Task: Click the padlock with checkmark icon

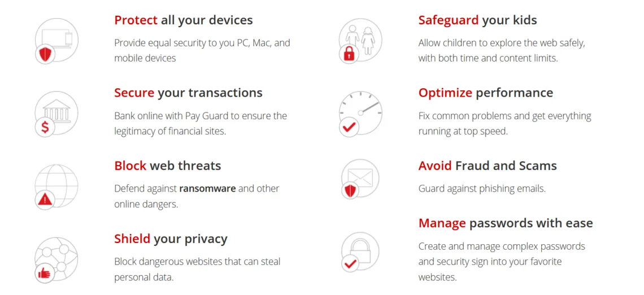Action: tap(360, 251)
